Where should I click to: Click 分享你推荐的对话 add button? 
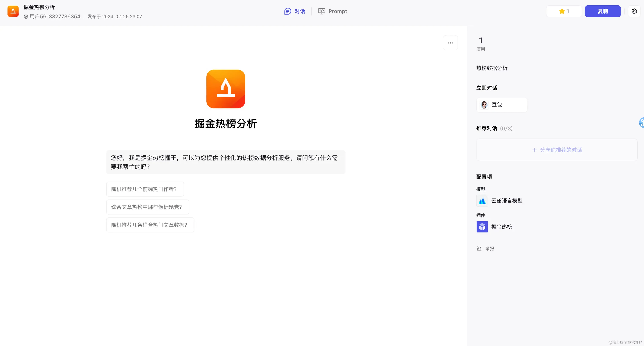coord(557,150)
